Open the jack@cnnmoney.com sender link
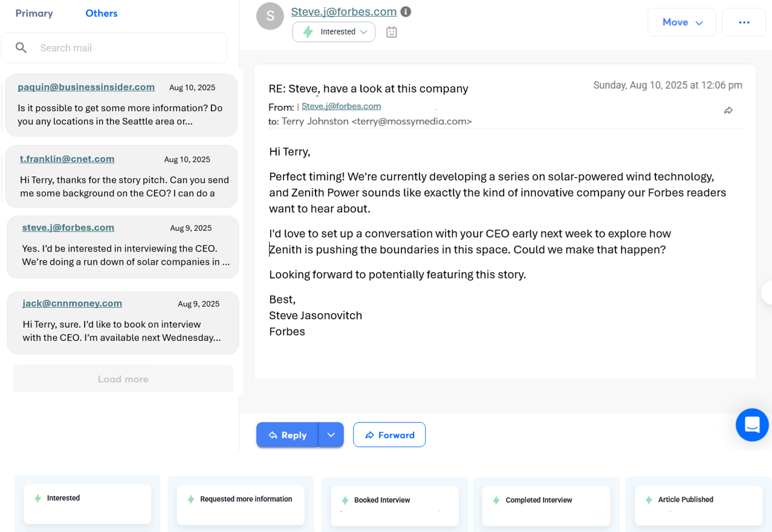Image resolution: width=772 pixels, height=532 pixels. [x=73, y=303]
